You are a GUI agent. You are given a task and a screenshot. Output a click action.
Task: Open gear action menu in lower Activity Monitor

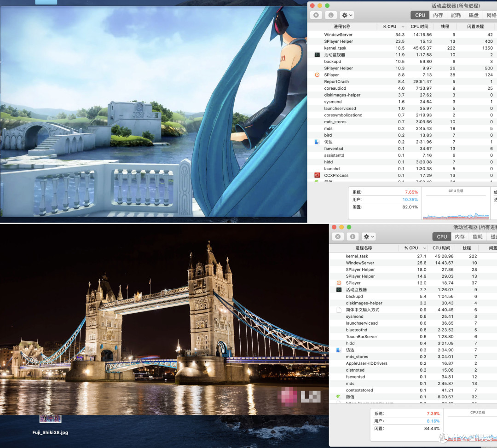point(369,236)
